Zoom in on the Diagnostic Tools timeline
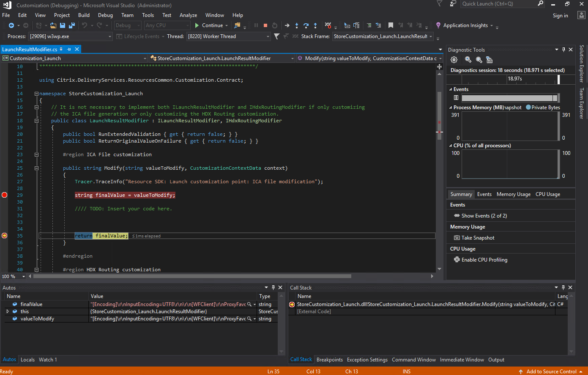This screenshot has width=588, height=375. click(x=468, y=60)
